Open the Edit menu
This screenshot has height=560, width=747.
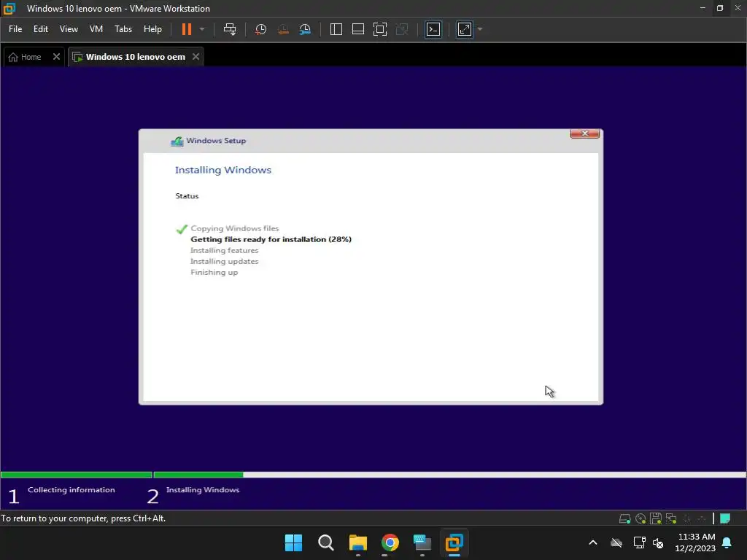(x=41, y=29)
